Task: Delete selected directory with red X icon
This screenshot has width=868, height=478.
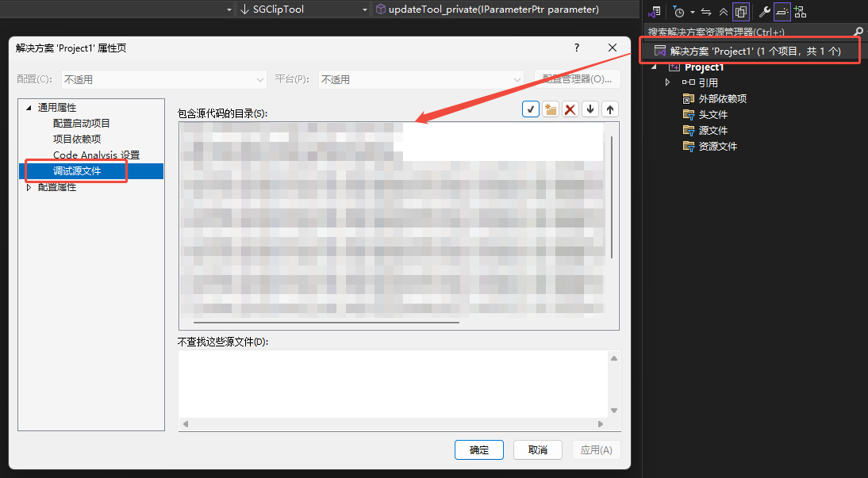Action: coord(570,109)
